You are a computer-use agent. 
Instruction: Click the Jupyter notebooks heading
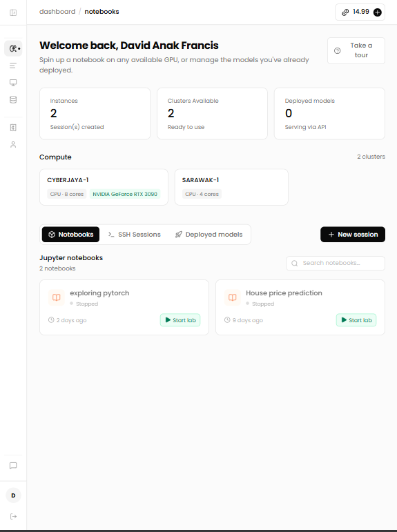(x=71, y=258)
